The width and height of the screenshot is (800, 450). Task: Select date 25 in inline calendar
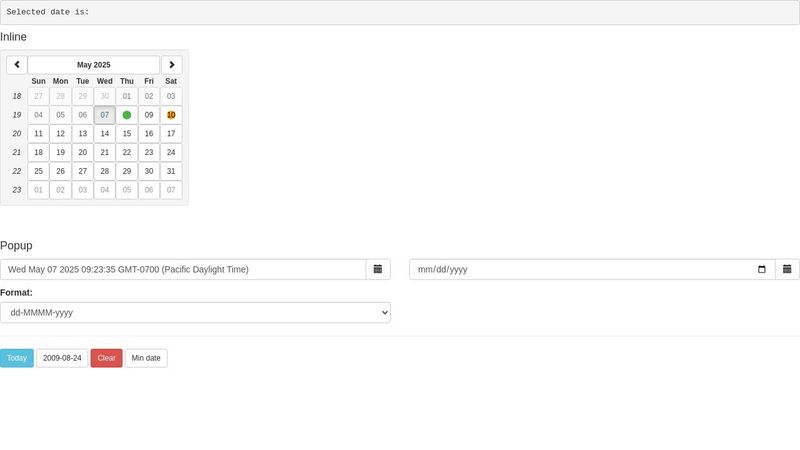(x=38, y=171)
